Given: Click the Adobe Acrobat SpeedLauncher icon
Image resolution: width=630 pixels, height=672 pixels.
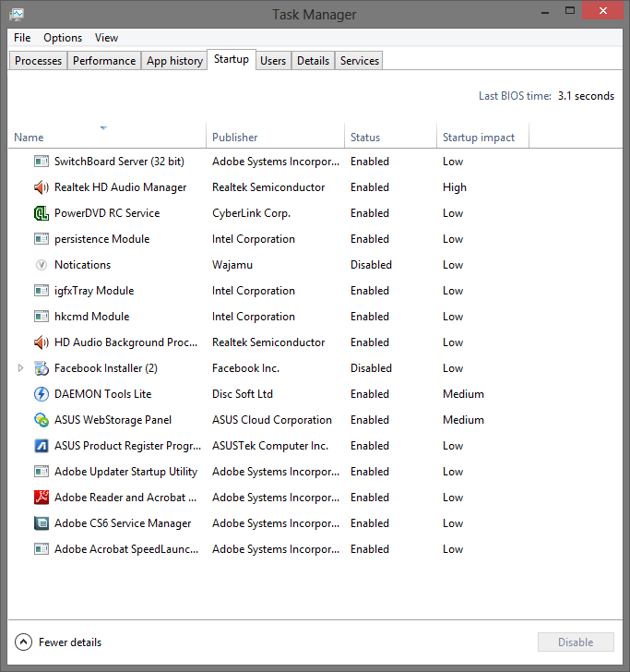Looking at the screenshot, I should click(x=42, y=549).
